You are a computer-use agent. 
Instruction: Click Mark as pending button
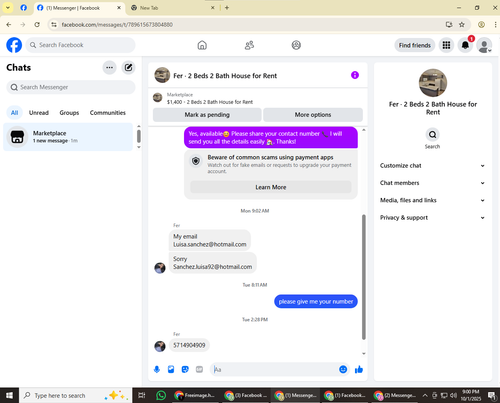click(x=207, y=115)
